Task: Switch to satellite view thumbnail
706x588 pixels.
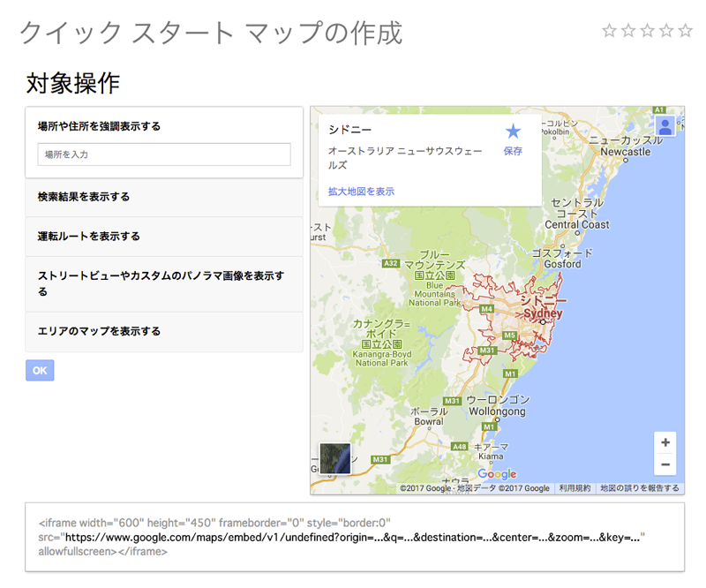Action: pyautogui.click(x=335, y=458)
